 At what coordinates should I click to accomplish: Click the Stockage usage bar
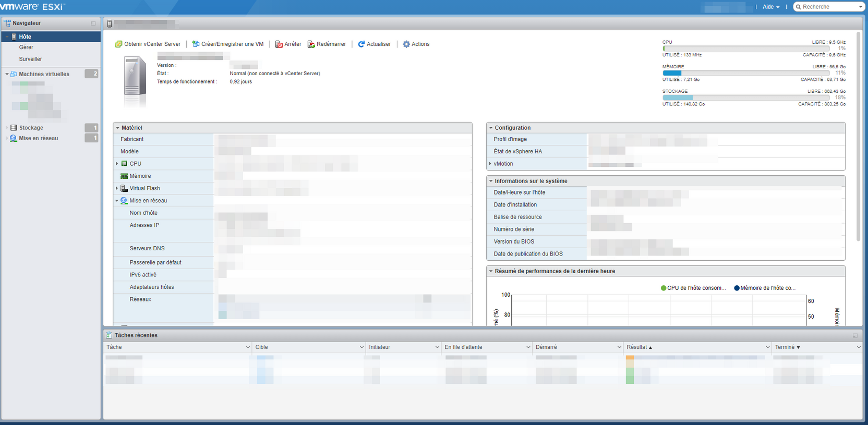[746, 98]
